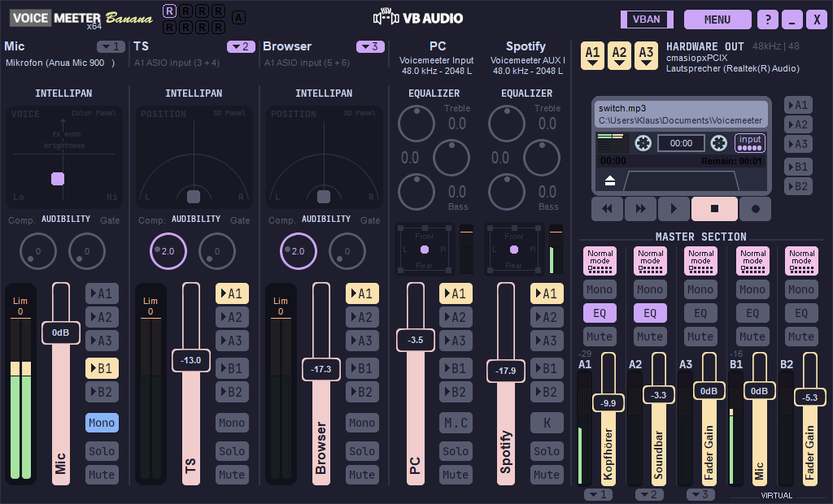This screenshot has width=833, height=504.
Task: Mute the B1 master bus
Action: tap(752, 337)
